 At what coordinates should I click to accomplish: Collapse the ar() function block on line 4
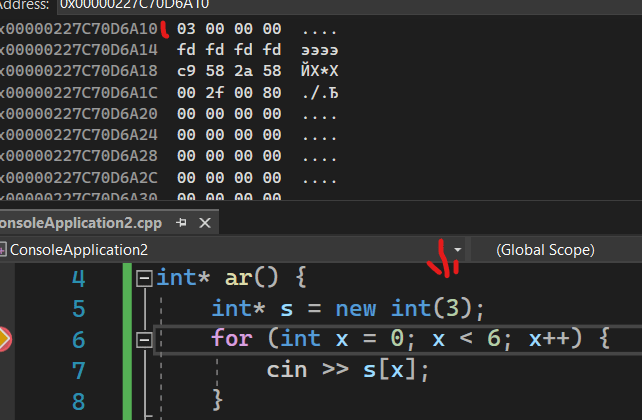click(x=144, y=279)
